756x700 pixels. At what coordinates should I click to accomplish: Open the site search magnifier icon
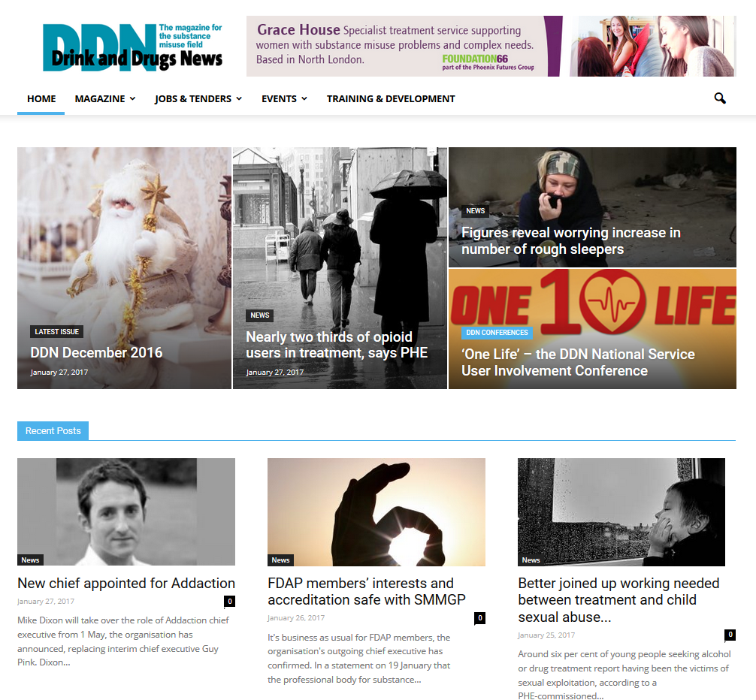(720, 98)
